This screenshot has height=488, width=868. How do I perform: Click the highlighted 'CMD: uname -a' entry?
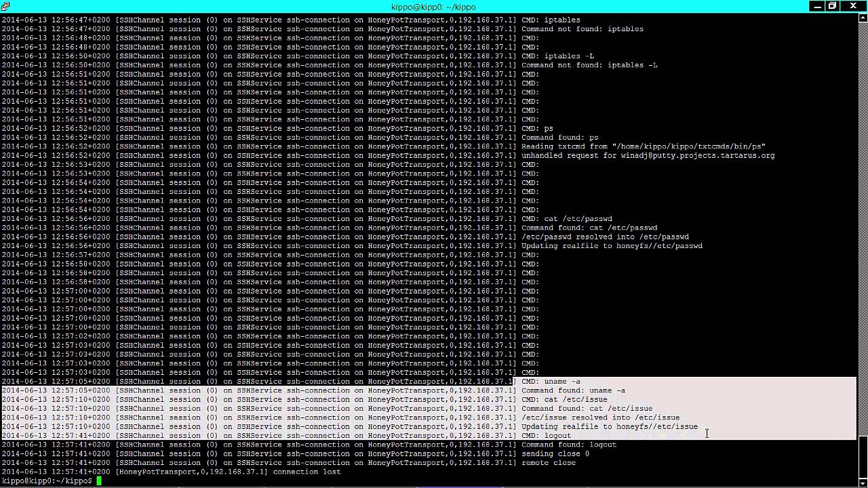coord(551,382)
